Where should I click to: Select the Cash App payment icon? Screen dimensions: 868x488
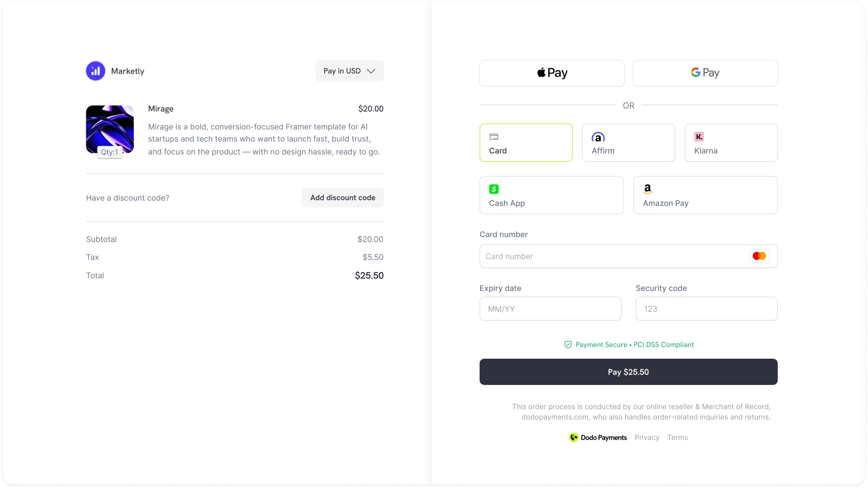tap(494, 189)
